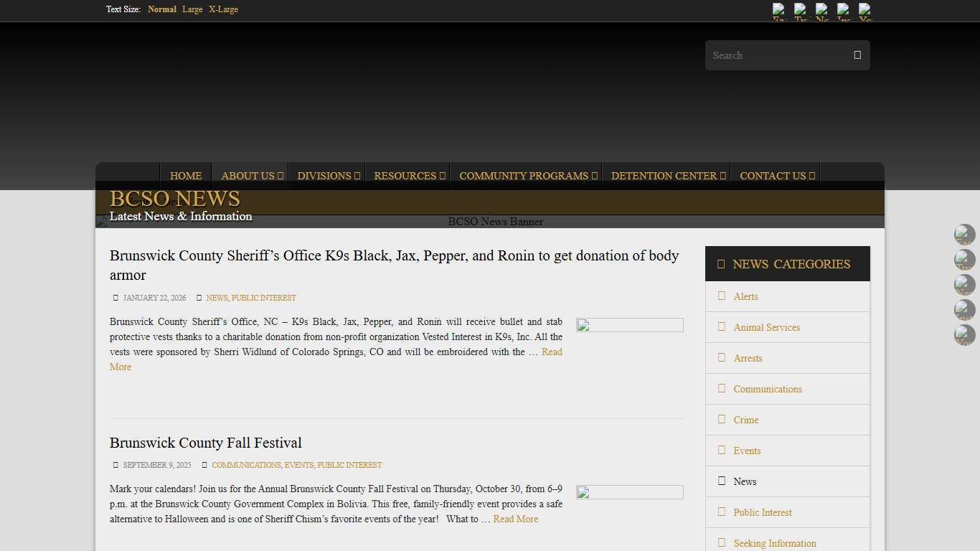Expand the About Us dropdown menu
Screen dimensions: 980x551
[251, 176]
